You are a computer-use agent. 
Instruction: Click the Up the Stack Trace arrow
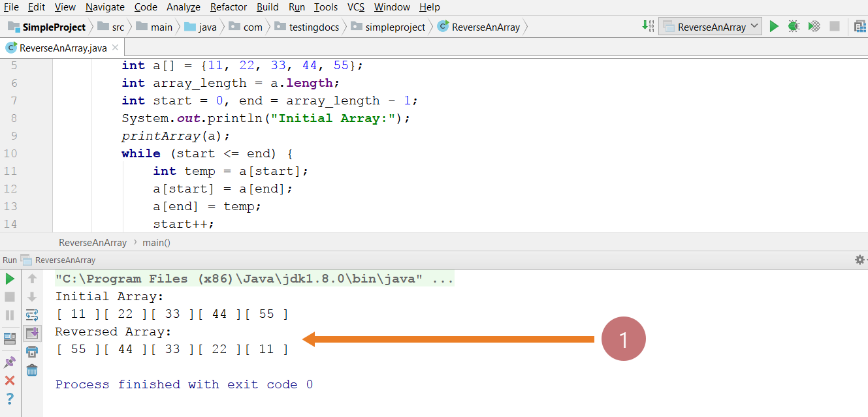click(32, 279)
